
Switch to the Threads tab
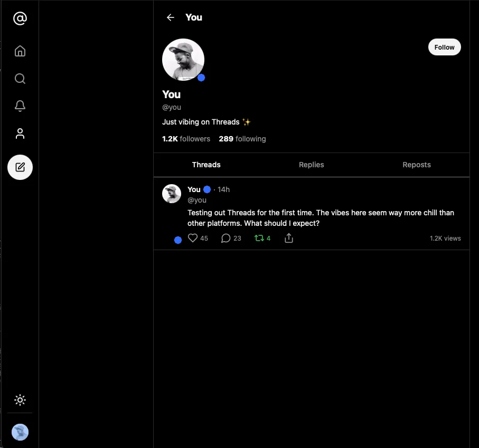[x=206, y=165]
